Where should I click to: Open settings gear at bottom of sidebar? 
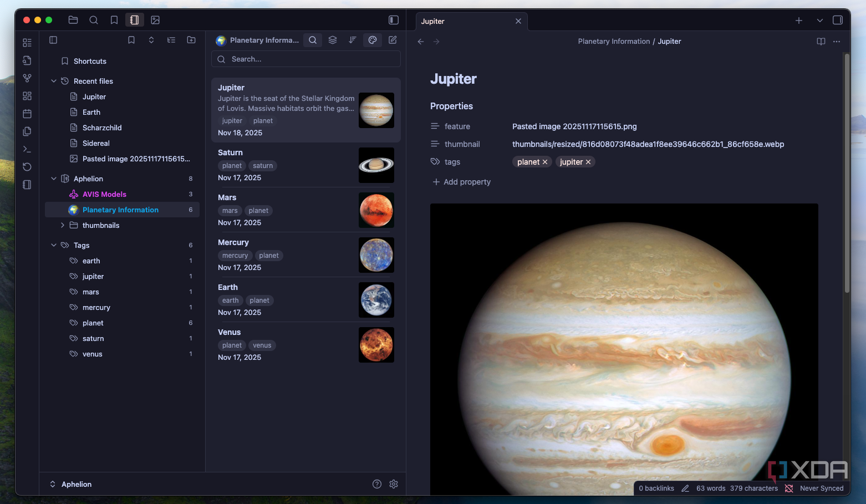pos(394,484)
